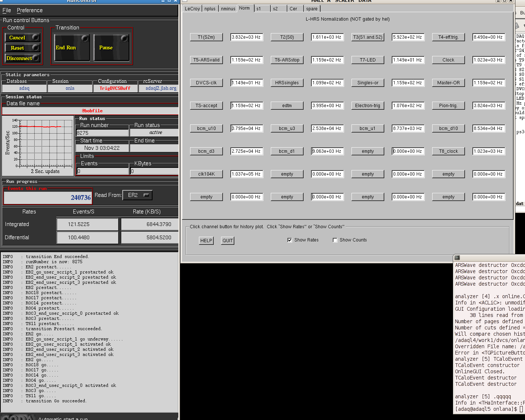Screen dimensions: 525x420
Task: Click the edtm channel button
Action: coord(287,106)
